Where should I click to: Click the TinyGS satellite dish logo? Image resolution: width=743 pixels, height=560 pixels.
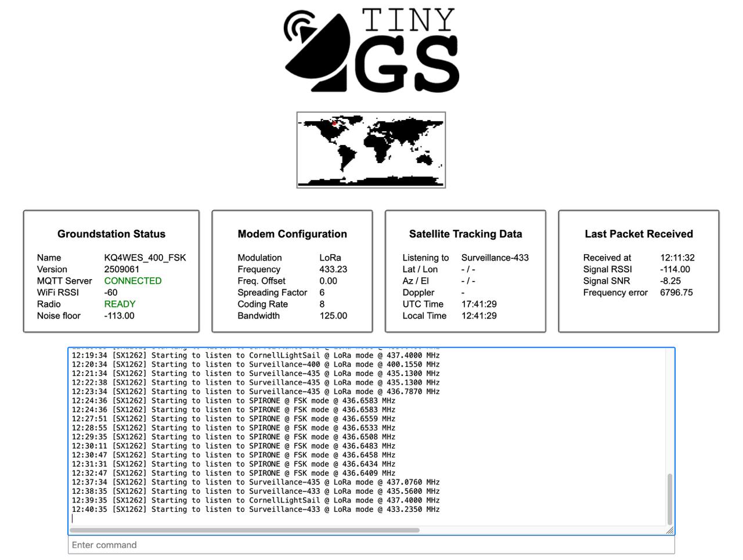click(371, 50)
